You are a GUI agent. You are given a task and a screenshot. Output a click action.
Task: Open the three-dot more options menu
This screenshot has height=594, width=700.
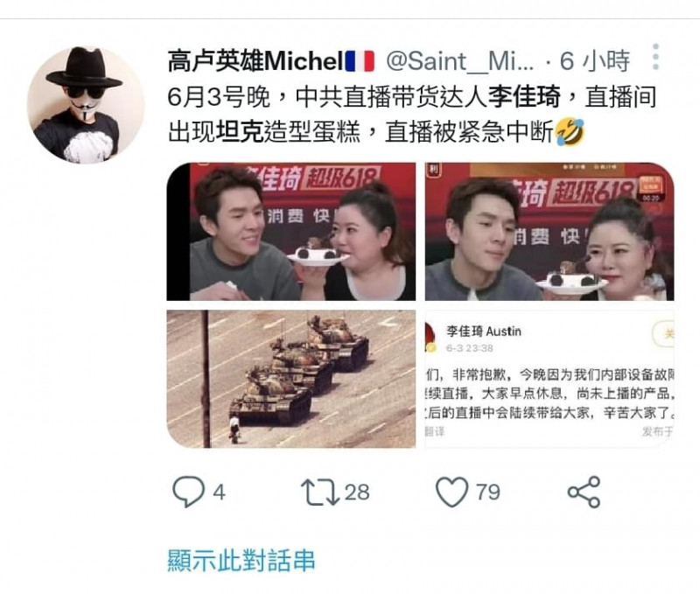655,57
